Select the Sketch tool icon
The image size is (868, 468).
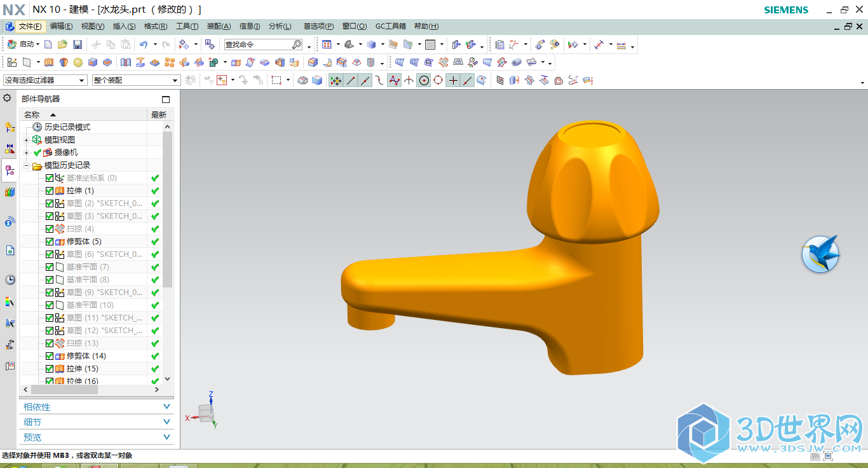click(12, 62)
